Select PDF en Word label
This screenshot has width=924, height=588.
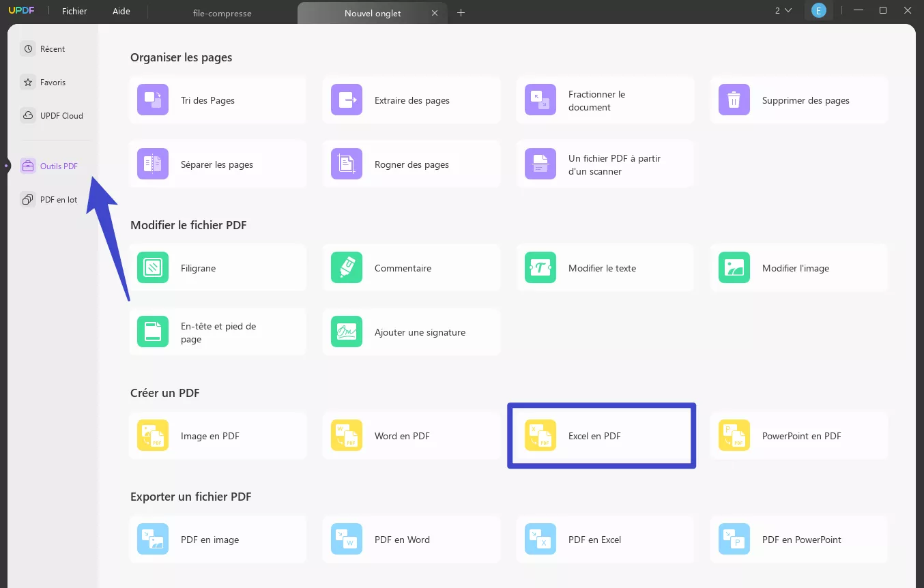coord(402,540)
